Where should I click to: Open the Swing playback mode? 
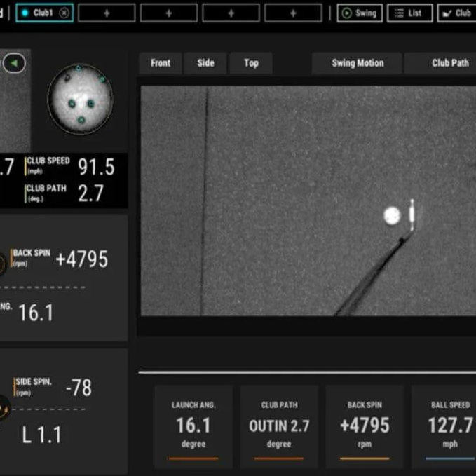tap(360, 13)
